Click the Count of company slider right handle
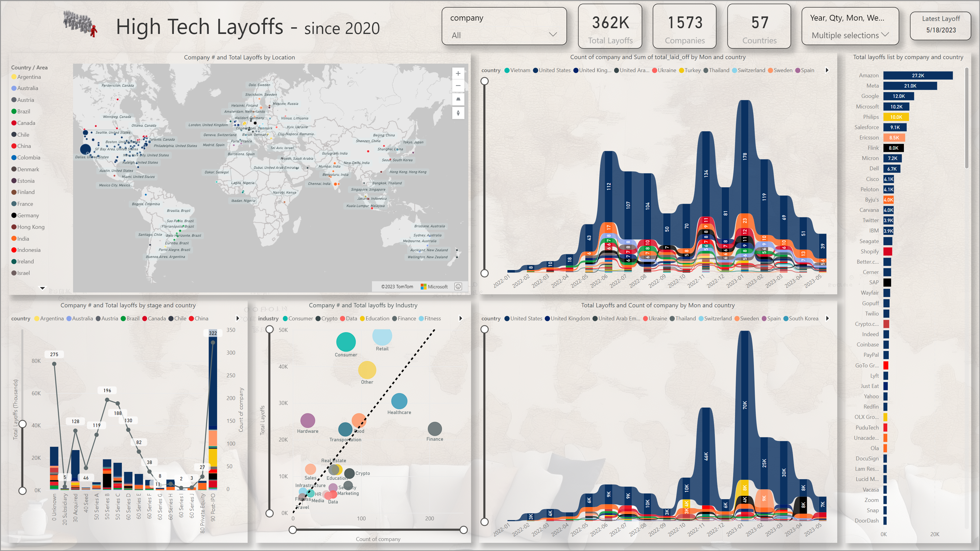The height and width of the screenshot is (551, 980). coord(463,530)
